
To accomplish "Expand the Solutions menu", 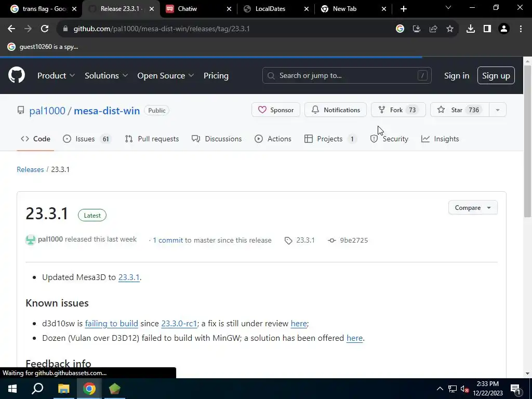I will point(106,76).
